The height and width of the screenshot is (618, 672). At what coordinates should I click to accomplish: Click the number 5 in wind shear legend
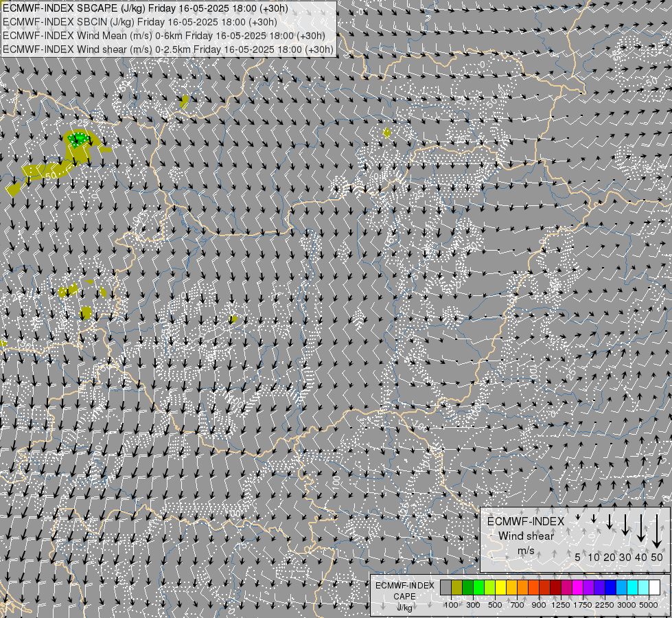[x=578, y=557]
